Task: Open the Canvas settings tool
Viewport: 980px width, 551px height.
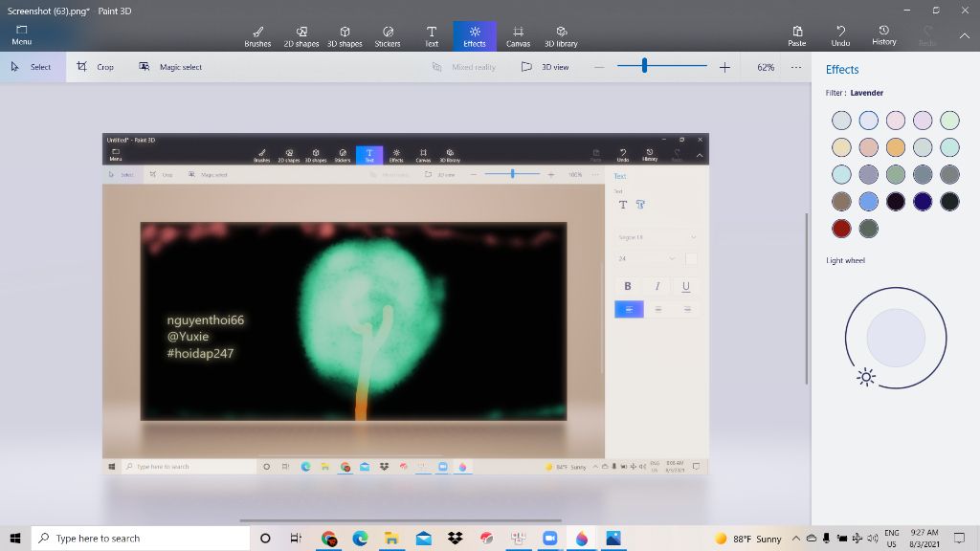Action: (518, 36)
